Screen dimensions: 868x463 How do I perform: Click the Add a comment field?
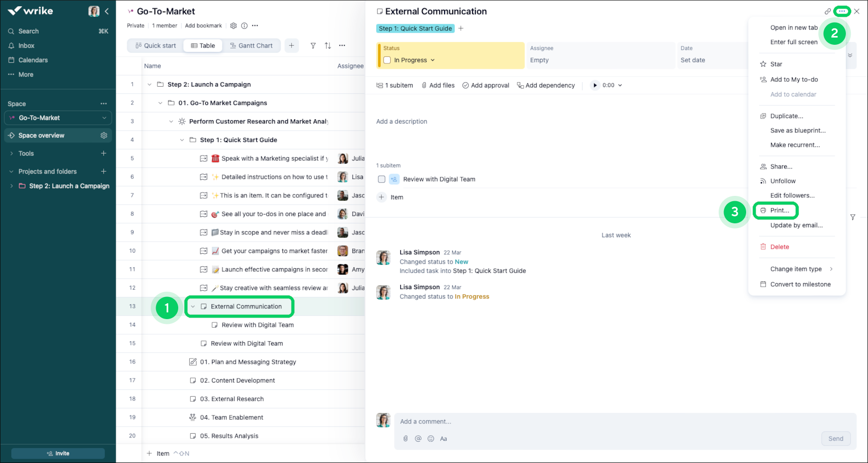click(625, 422)
